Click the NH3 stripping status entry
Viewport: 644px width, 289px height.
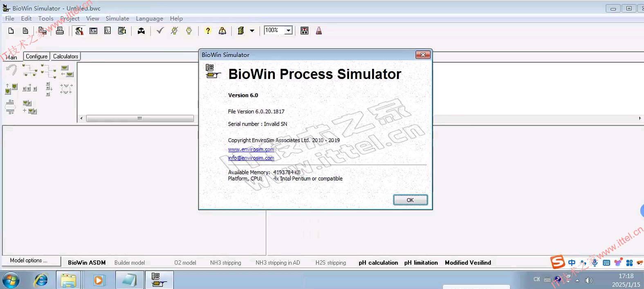coord(226,263)
